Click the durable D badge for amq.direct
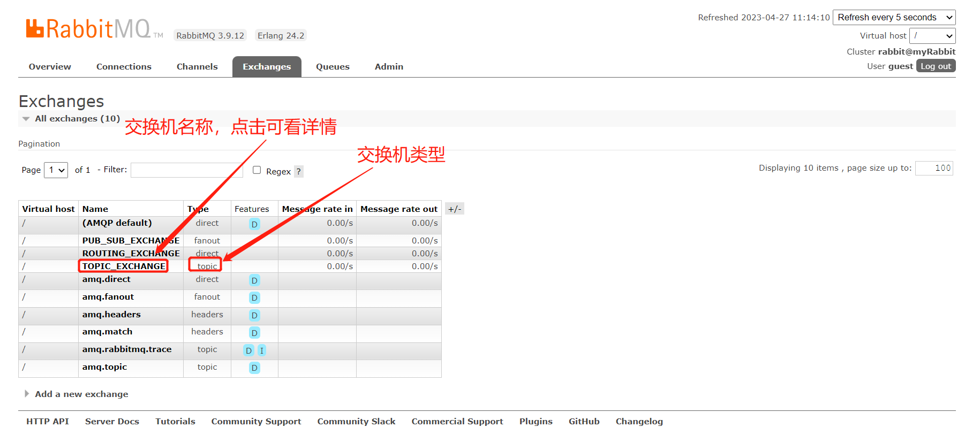Image resolution: width=980 pixels, height=435 pixels. (x=254, y=280)
